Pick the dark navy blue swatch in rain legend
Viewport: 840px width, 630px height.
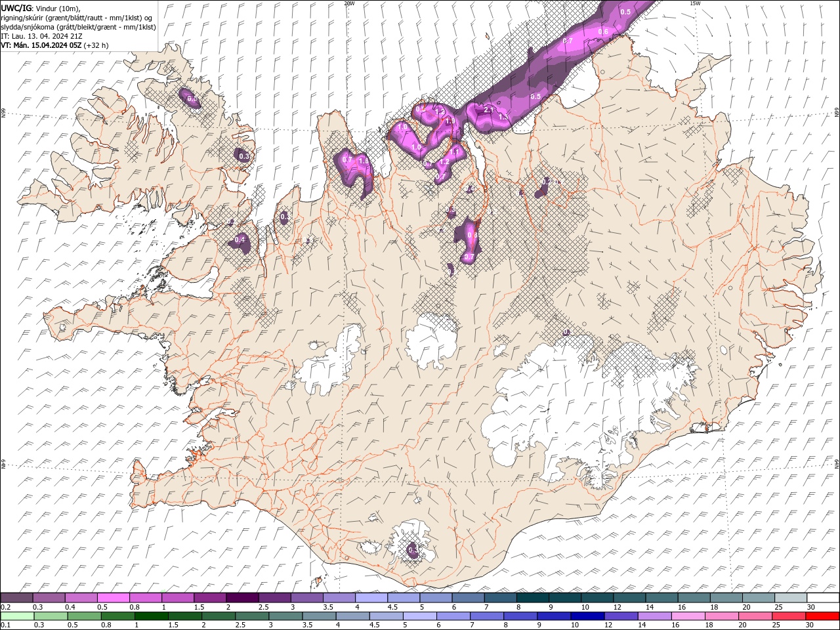coord(586,616)
